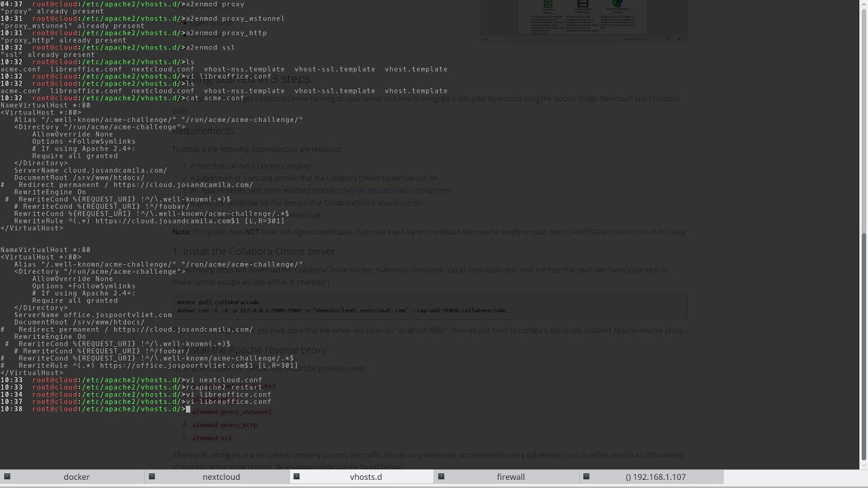Click the terminal icon on nextcloud tab
Image resolution: width=868 pixels, height=488 pixels.
pos(152,477)
